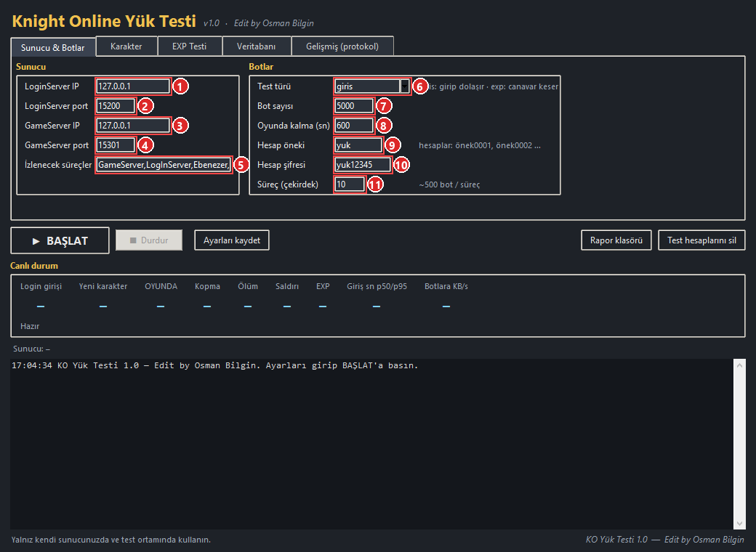Start the test with BAŞLAT button
756x552 pixels.
tap(60, 240)
